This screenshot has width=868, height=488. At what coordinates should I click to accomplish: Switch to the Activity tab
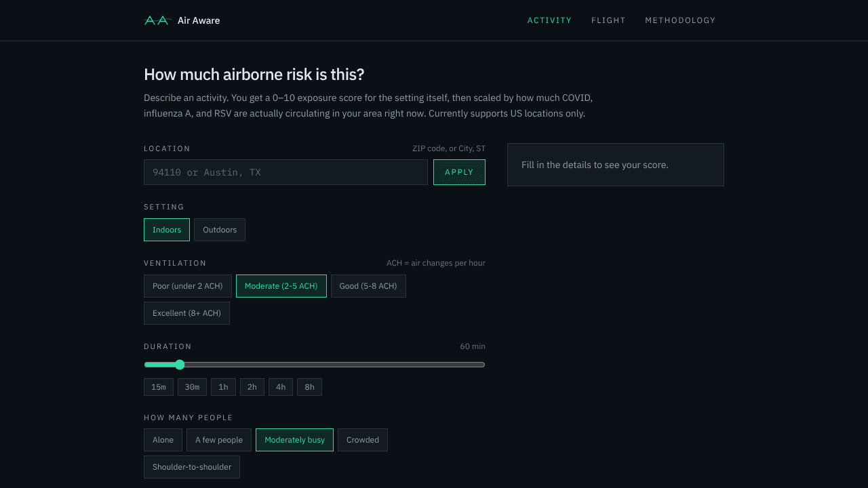(x=549, y=20)
